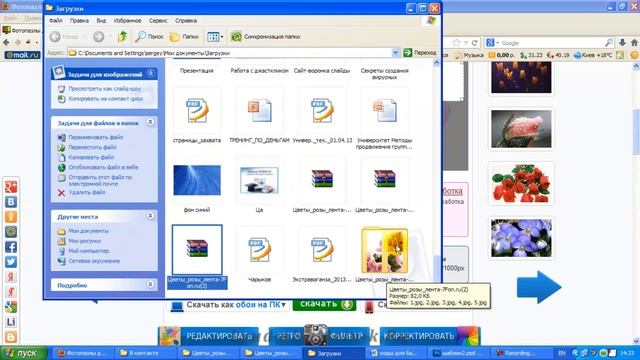Viewport: 640px width, 360px height.
Task: Select the highlighted Цветы_розы_лента-7Fon.ru(2) archive
Action: pos(197,249)
